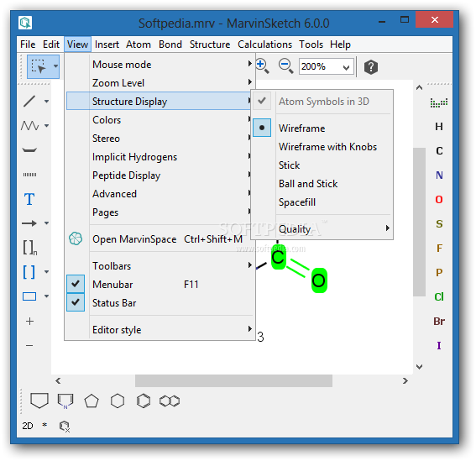Click the MarvinSketch app icon in title bar
The height and width of the screenshot is (461, 476).
(25, 23)
